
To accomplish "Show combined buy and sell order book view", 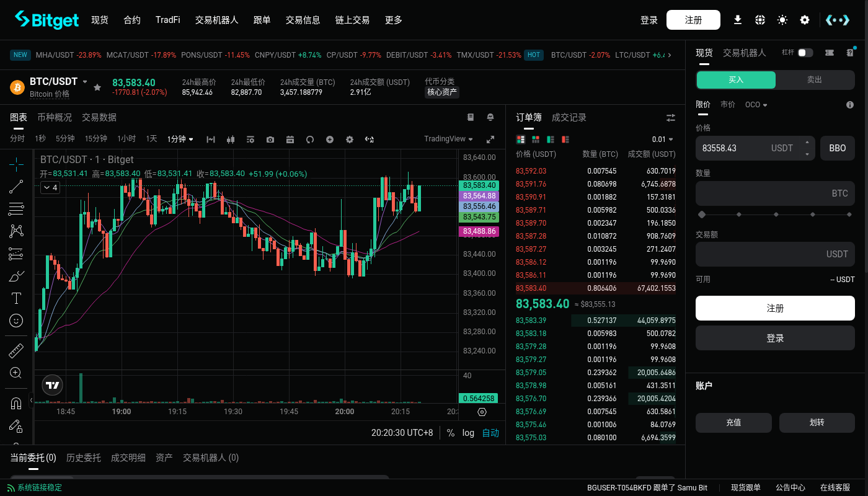I will tap(520, 139).
